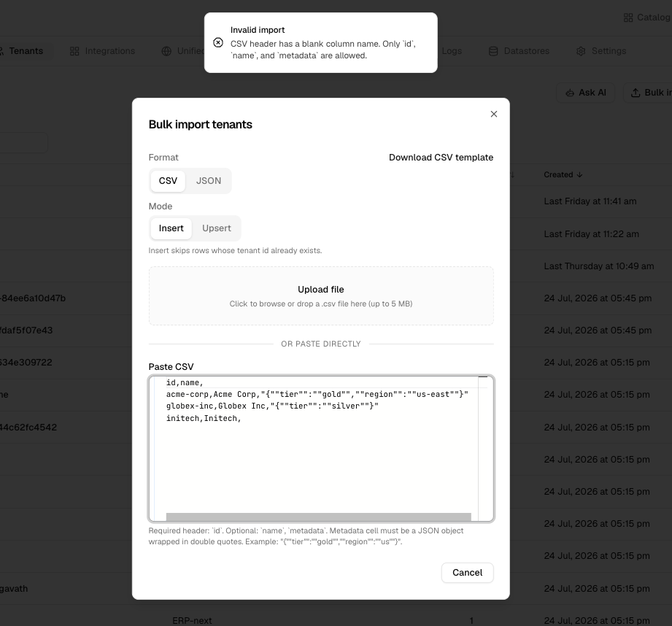Click the Ask AI button

(585, 93)
